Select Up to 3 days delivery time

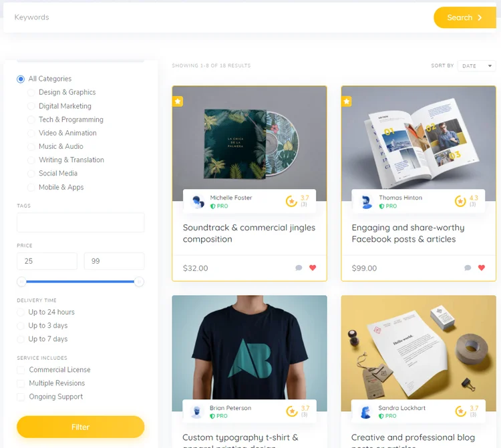(21, 326)
